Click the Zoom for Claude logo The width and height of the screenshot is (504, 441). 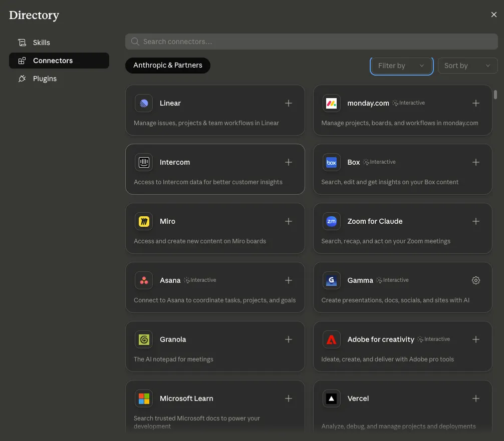331,221
